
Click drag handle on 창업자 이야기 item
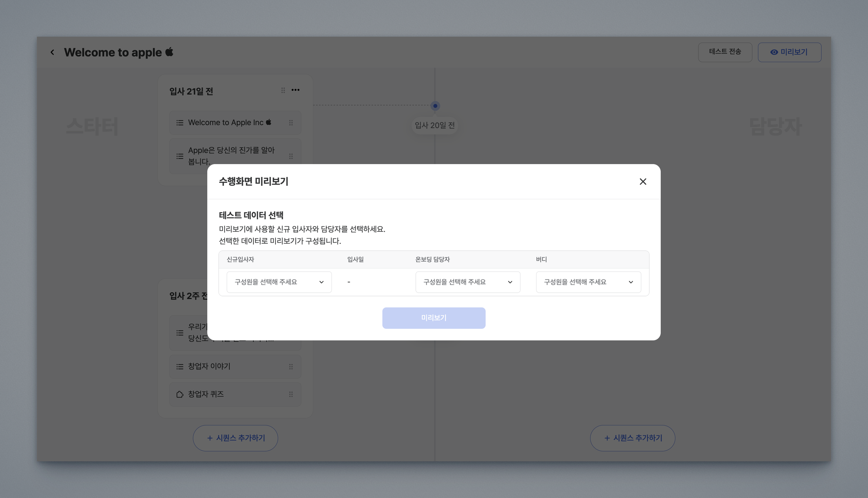pos(291,367)
